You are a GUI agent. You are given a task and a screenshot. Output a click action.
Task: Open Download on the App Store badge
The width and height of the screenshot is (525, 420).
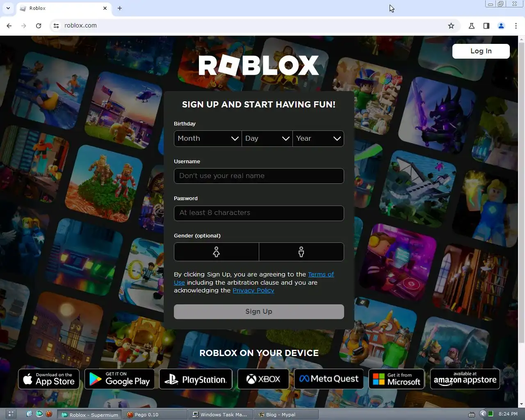coord(49,379)
